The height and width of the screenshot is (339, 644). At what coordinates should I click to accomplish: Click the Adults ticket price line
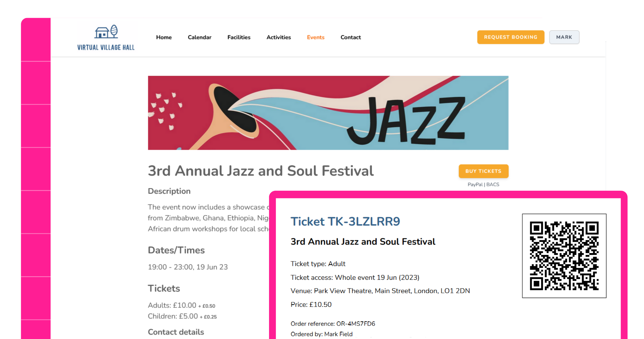tap(181, 305)
